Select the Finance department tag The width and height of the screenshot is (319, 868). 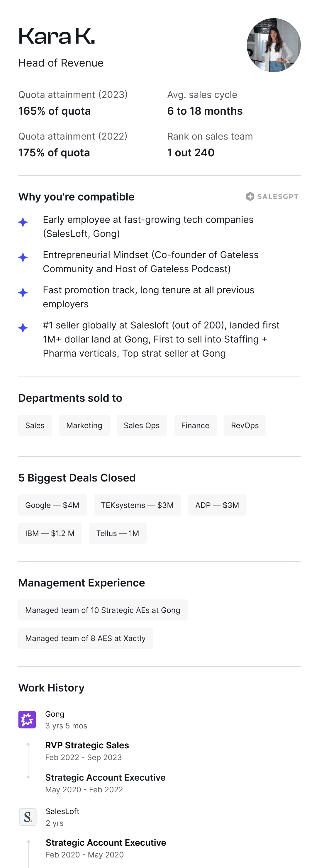pos(195,425)
